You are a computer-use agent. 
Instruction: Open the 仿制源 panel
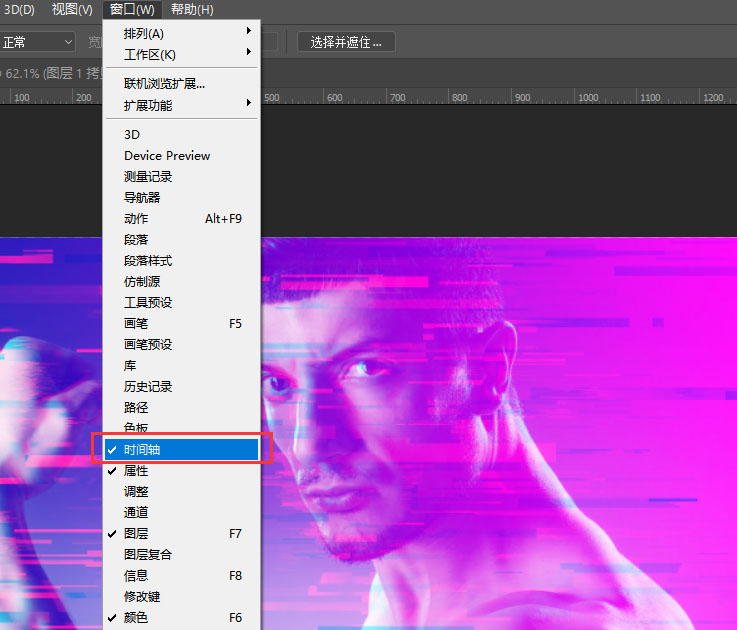point(181,282)
